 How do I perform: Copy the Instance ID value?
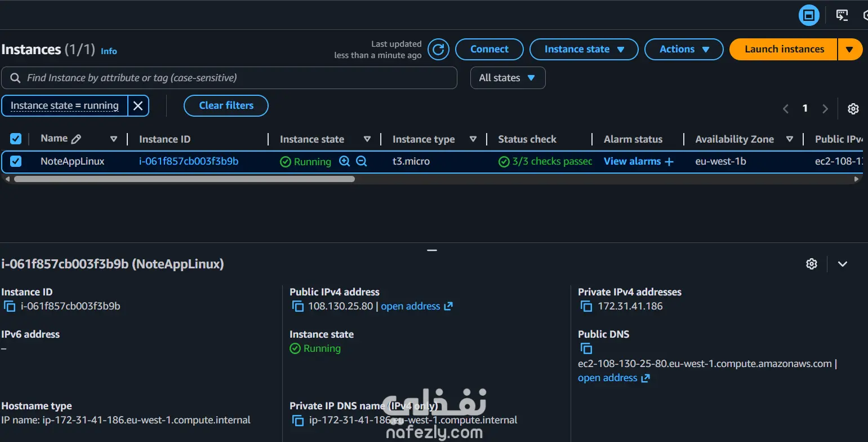click(x=10, y=306)
